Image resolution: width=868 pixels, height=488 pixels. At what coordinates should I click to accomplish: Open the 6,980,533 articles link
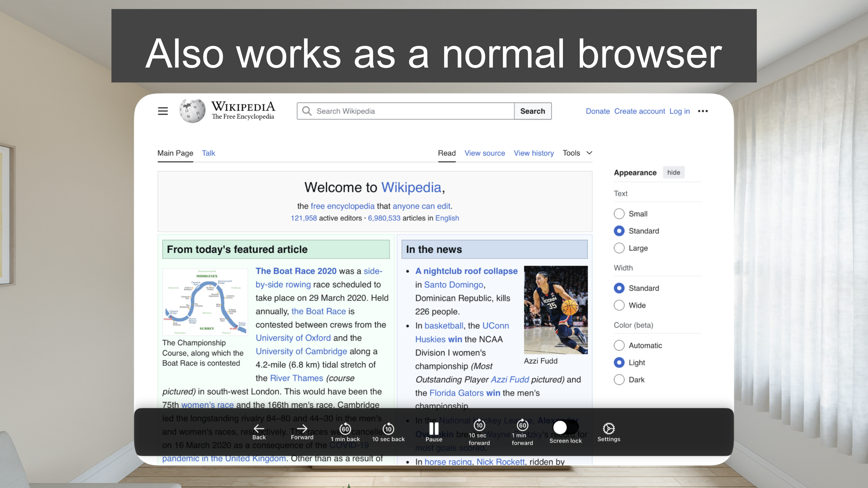coord(384,218)
